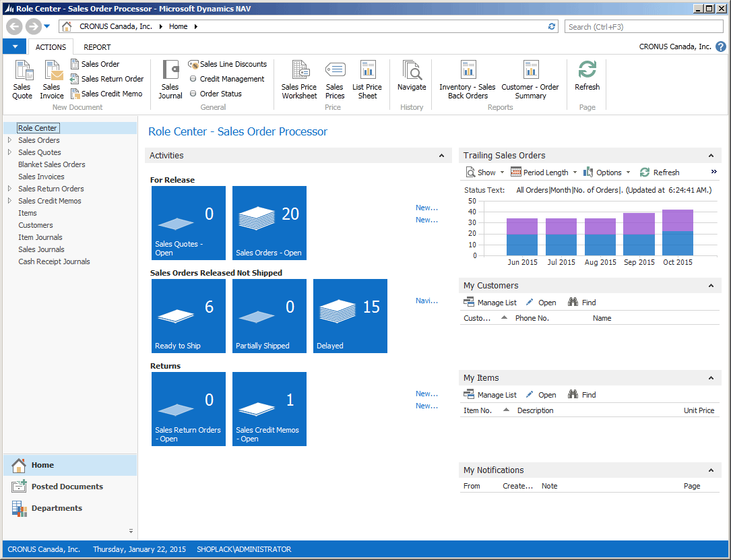Click Find in My Customers part
Viewport: 731px width, 560px height.
click(582, 303)
